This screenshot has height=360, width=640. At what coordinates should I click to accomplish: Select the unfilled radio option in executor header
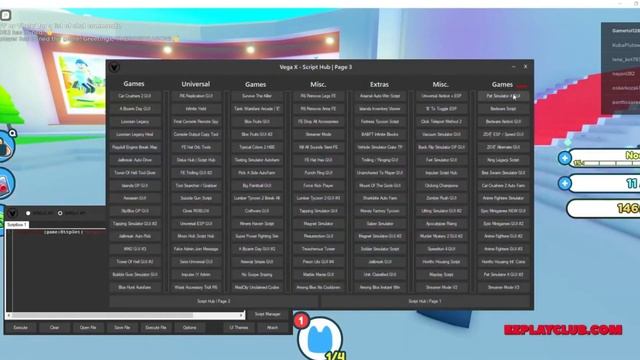tap(60, 213)
